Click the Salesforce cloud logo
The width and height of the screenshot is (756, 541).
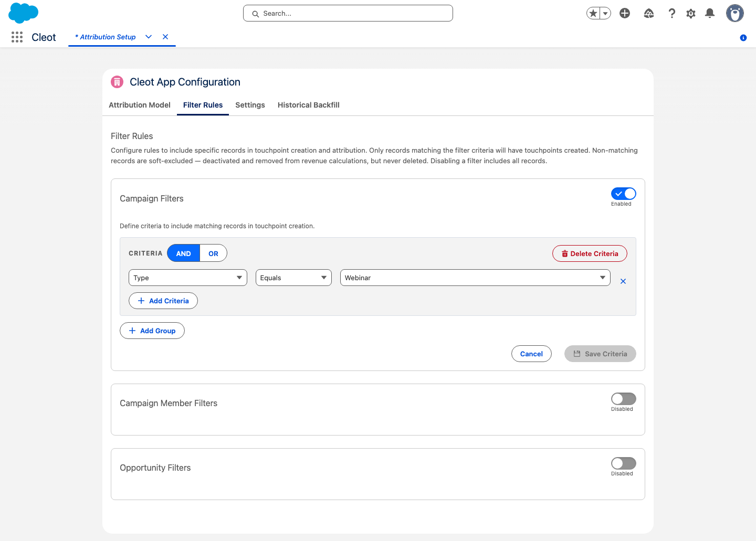24,13
